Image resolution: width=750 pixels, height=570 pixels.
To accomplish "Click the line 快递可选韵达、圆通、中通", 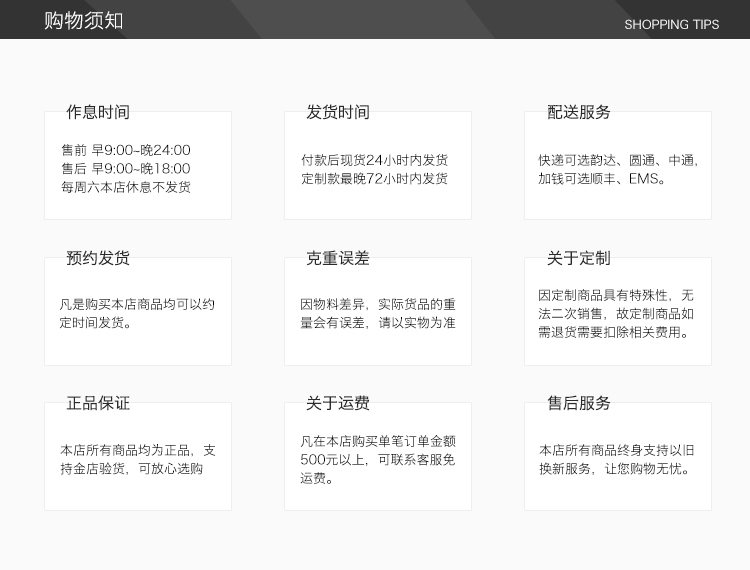I will tap(618, 160).
